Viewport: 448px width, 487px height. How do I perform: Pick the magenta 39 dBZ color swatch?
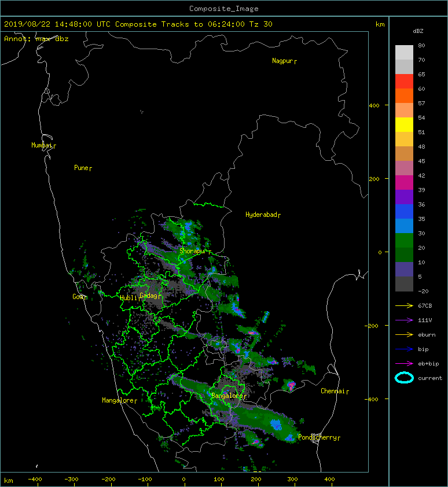(x=404, y=182)
